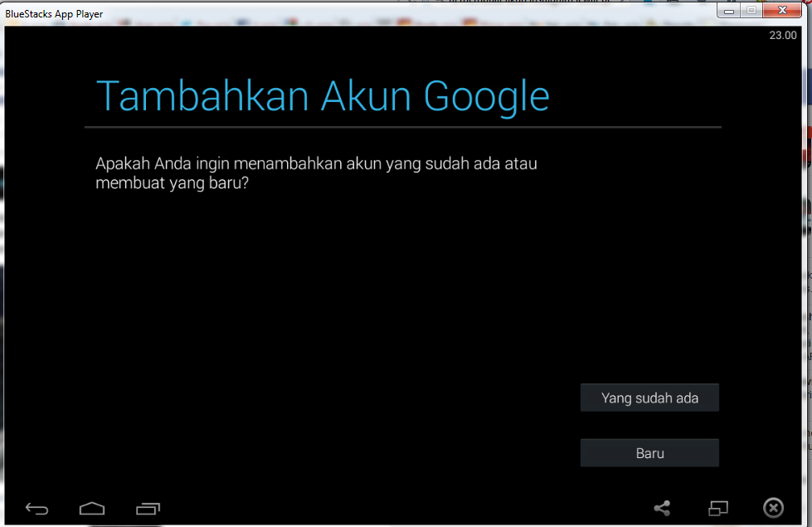The height and width of the screenshot is (527, 812).
Task: Click the "BlueStacks App Player" title text
Action: point(54,14)
